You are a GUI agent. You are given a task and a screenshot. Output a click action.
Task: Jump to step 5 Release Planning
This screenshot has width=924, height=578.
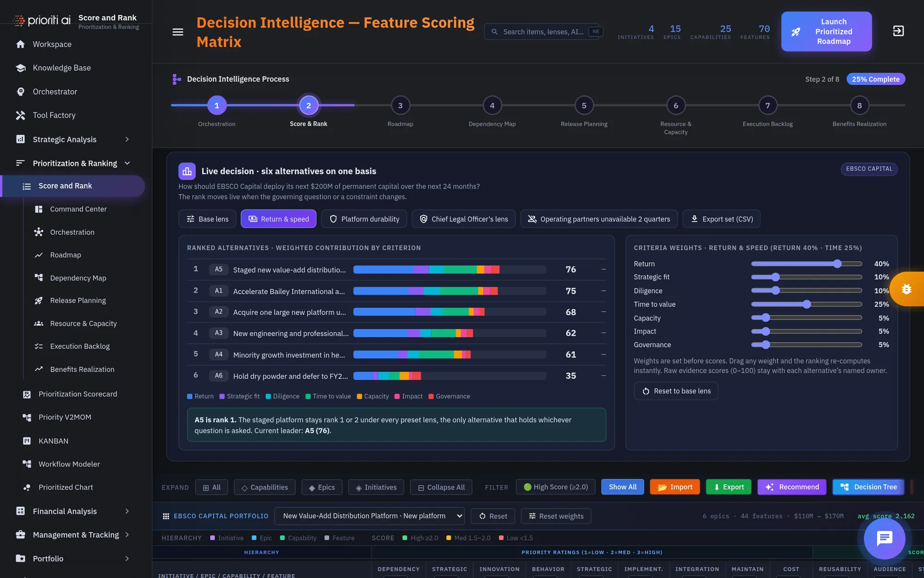pos(584,105)
